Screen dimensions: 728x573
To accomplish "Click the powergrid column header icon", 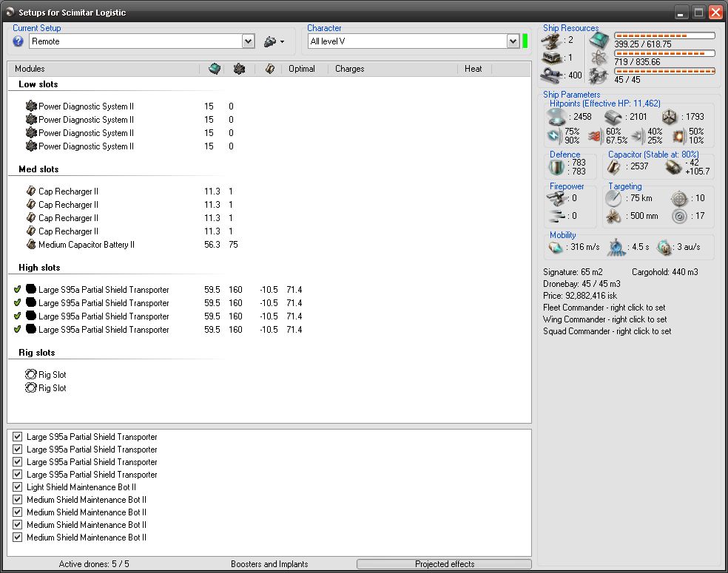I will (239, 69).
